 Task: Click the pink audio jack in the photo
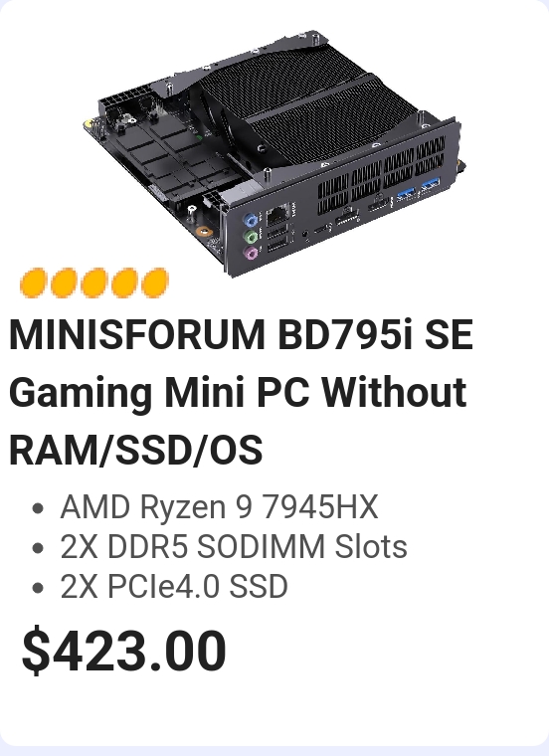(x=251, y=253)
